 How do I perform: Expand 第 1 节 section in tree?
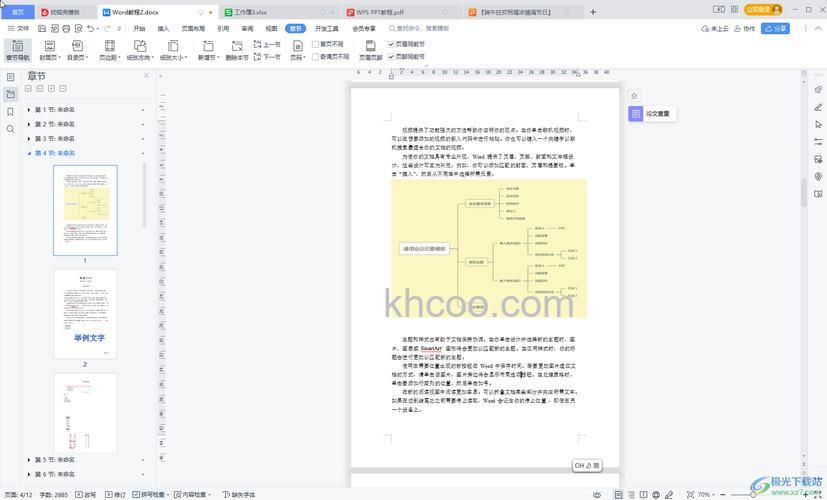29,110
